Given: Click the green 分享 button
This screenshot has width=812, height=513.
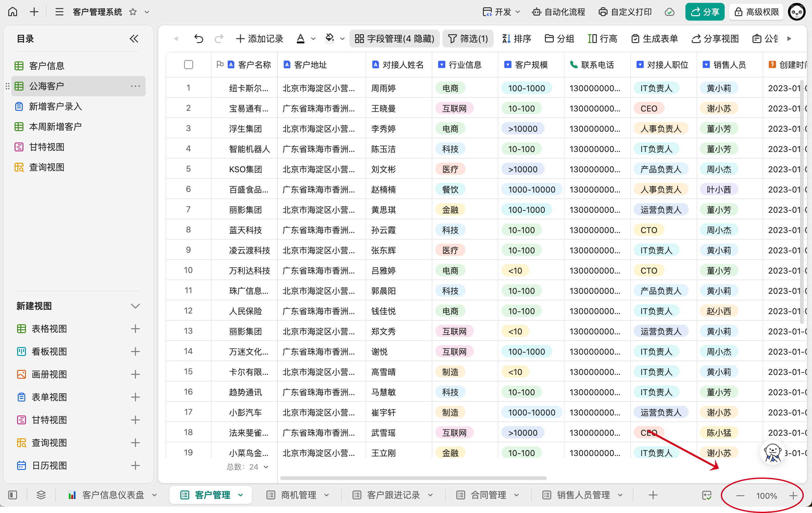Looking at the screenshot, I should [705, 12].
